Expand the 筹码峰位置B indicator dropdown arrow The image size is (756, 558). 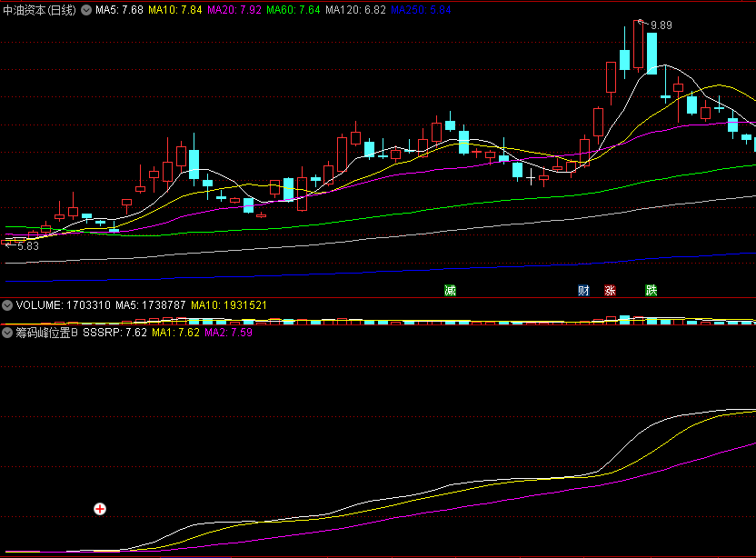[x=7, y=333]
